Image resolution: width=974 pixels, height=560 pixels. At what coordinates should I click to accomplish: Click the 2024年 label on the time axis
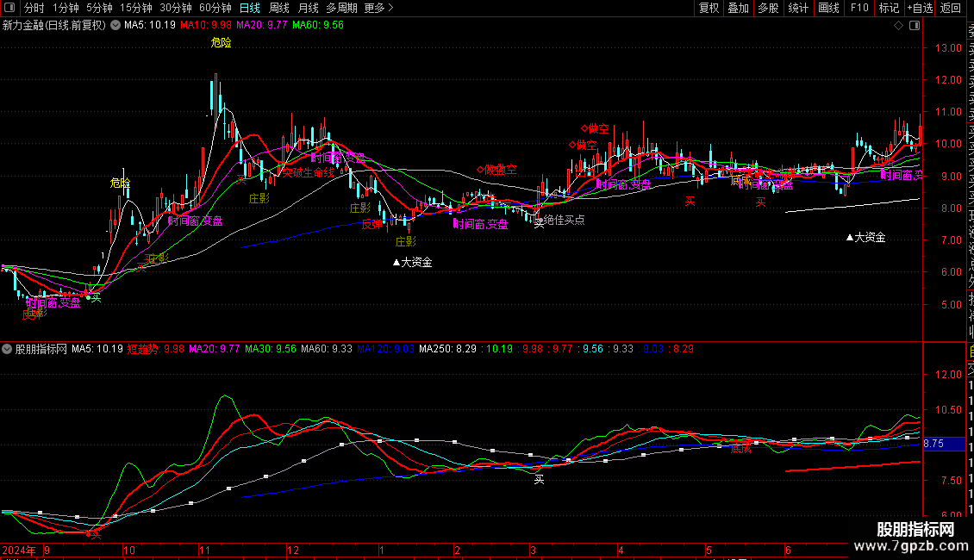pos(19,551)
